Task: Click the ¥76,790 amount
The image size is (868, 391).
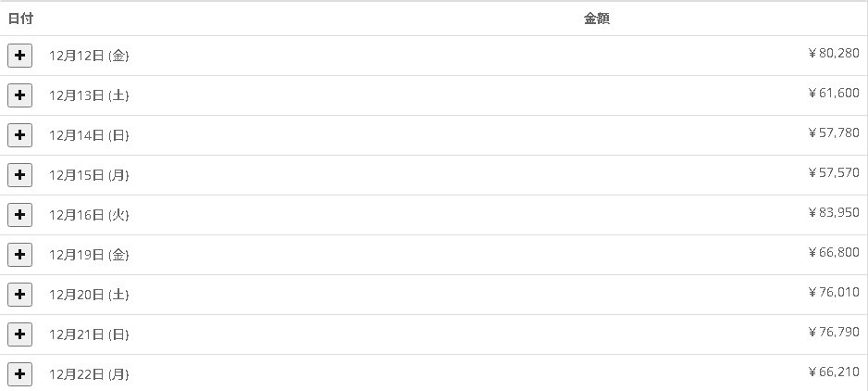Action: tap(833, 333)
